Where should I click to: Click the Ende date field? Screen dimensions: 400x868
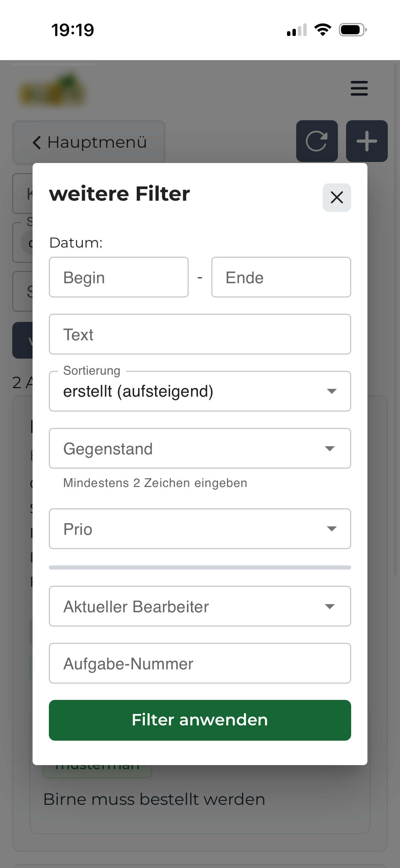tap(281, 277)
